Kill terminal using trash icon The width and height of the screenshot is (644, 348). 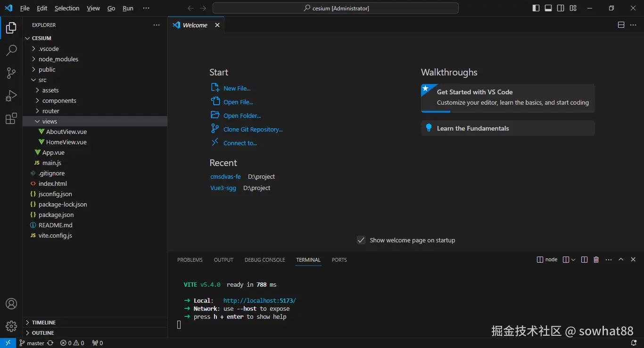click(596, 260)
